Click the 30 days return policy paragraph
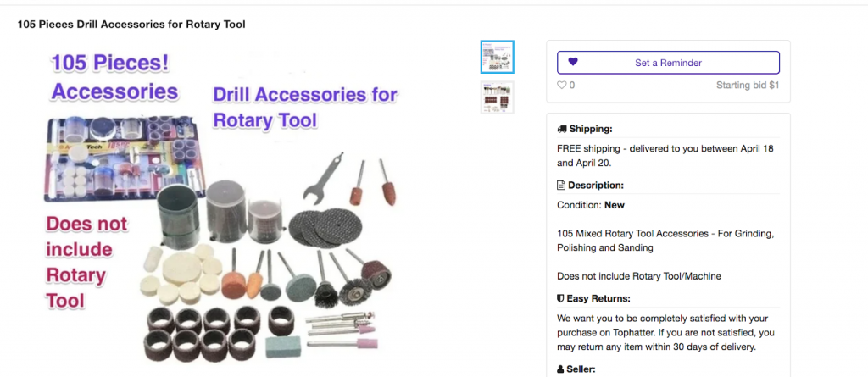 tap(666, 333)
